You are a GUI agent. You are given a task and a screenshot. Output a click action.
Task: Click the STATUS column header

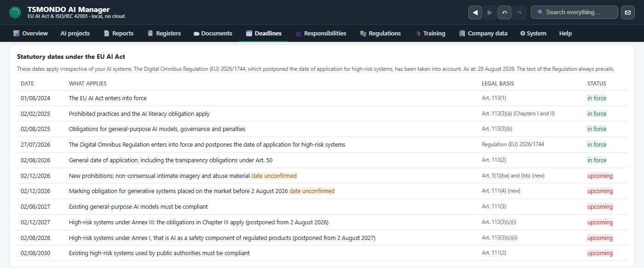[597, 84]
